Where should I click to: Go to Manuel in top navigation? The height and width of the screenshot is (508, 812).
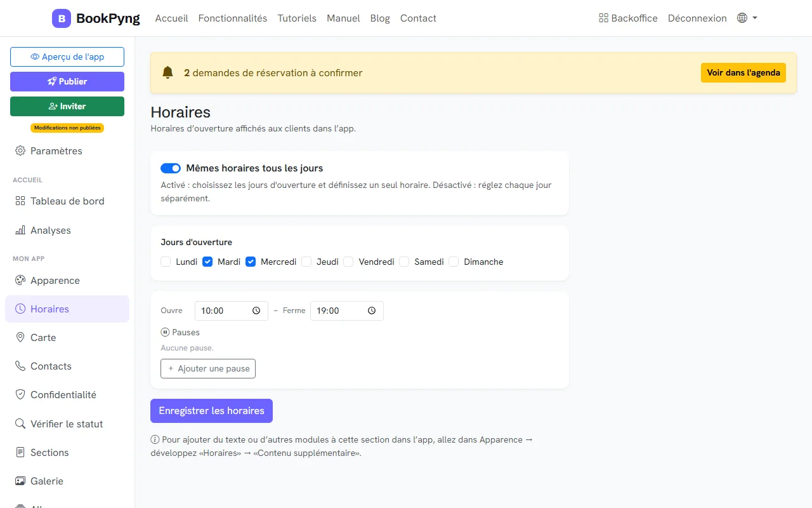pyautogui.click(x=343, y=18)
